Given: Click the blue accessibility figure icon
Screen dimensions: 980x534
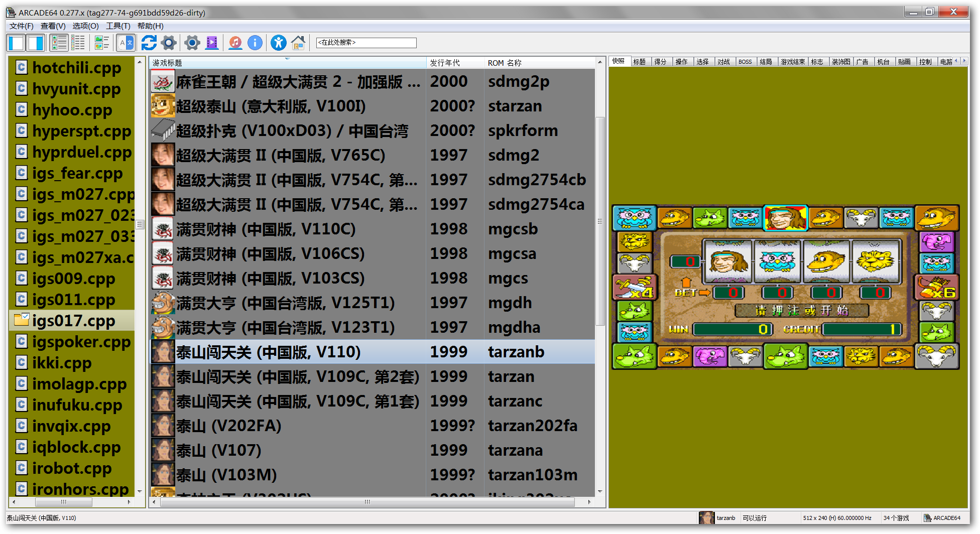Looking at the screenshot, I should click(x=279, y=43).
